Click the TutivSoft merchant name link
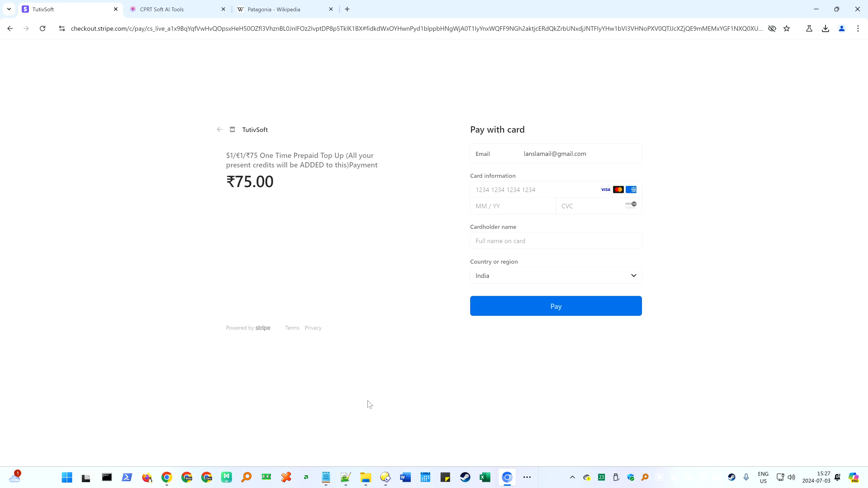The image size is (868, 488). pyautogui.click(x=255, y=130)
